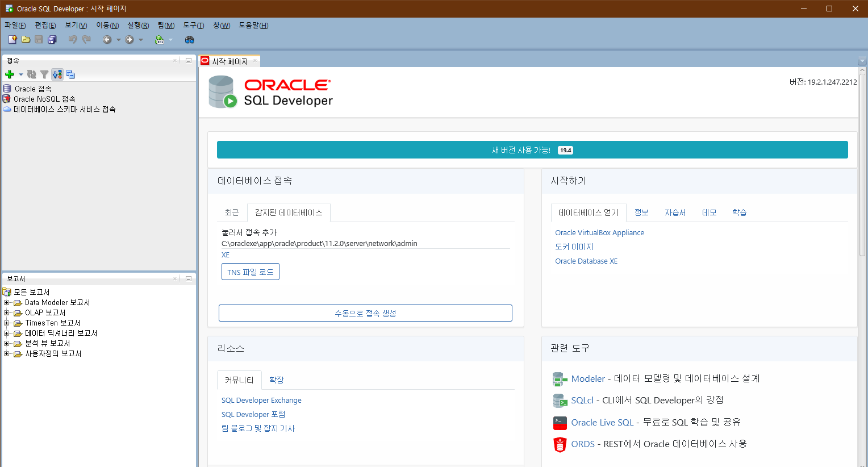The image size is (868, 467).
Task: Open SQL Worksheet via toolbar icon
Action: point(160,39)
